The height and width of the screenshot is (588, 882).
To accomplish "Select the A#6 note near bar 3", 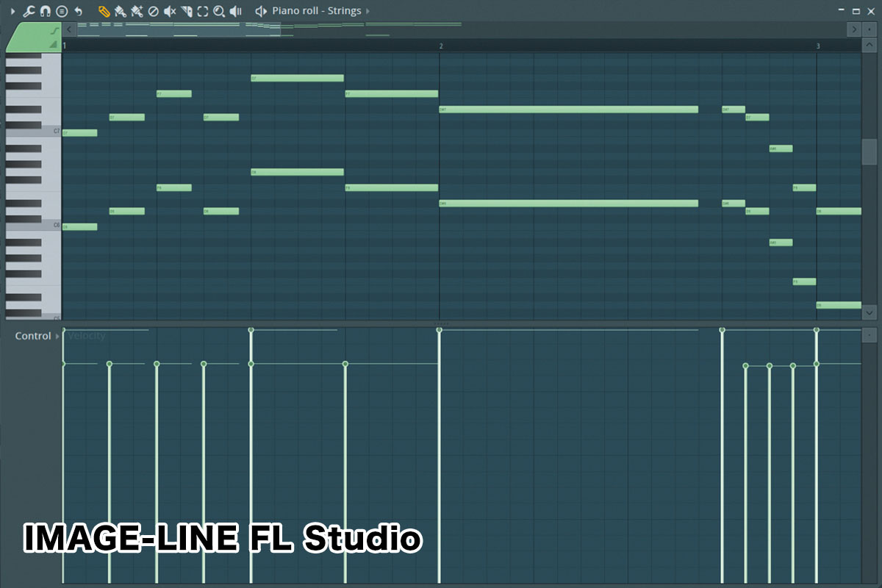I will pos(781,148).
